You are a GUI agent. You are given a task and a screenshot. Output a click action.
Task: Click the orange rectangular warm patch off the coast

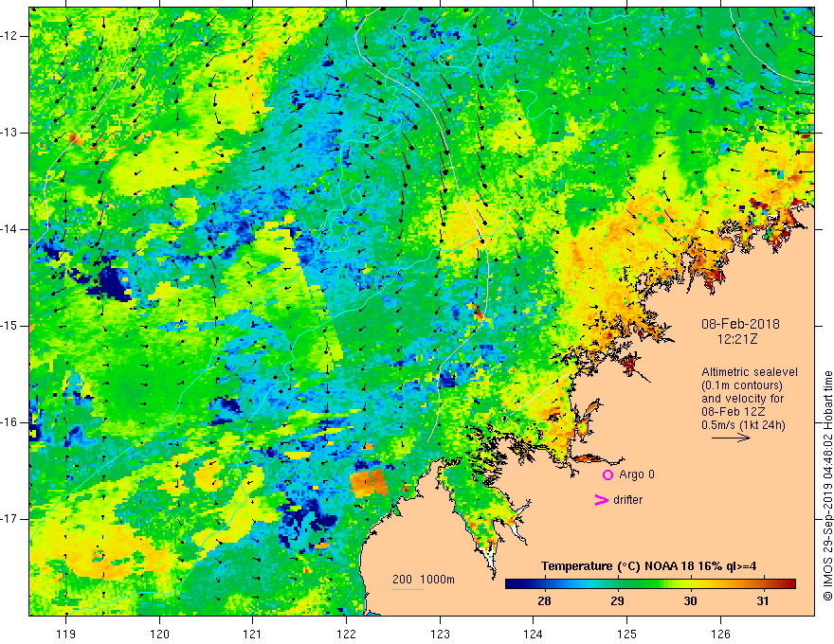point(369,482)
